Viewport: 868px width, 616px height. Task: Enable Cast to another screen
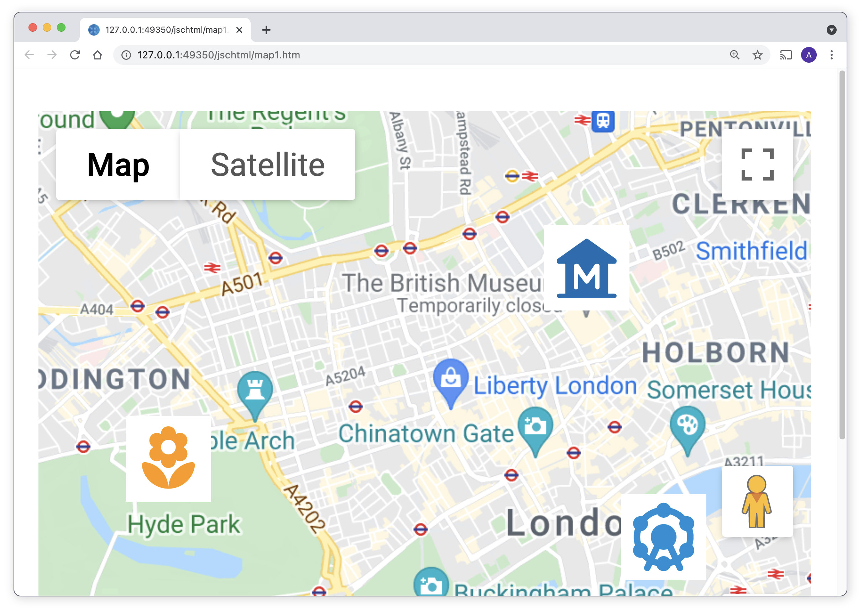coord(786,54)
